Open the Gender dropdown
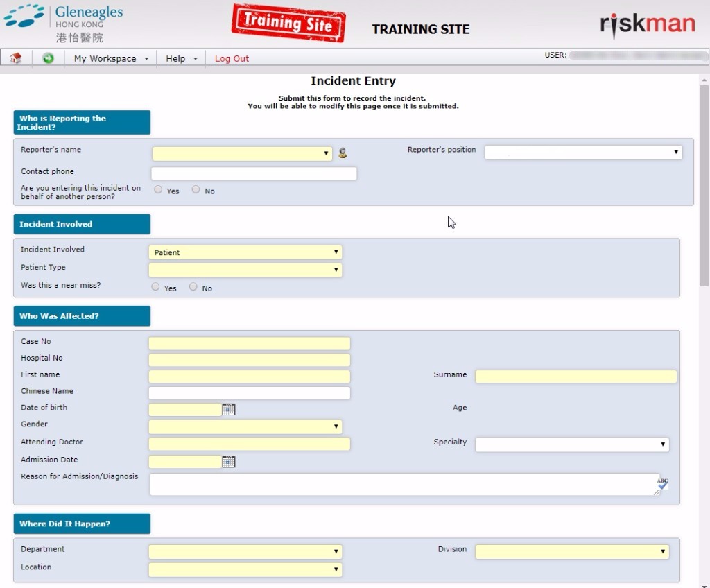710x588 pixels. (245, 427)
